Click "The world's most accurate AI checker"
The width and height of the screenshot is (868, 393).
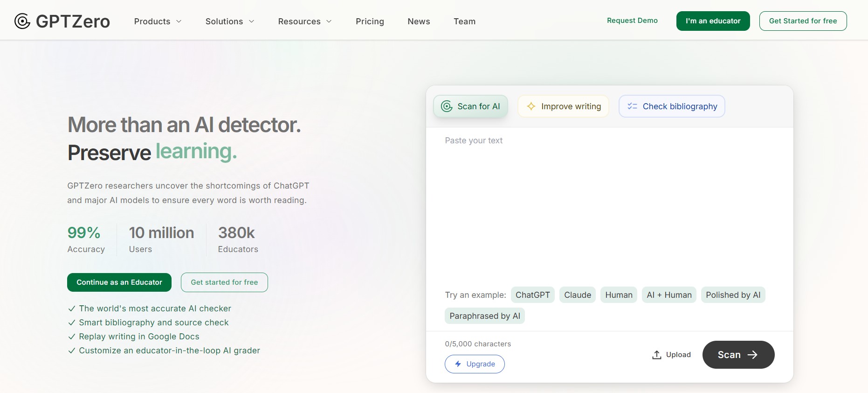click(155, 309)
